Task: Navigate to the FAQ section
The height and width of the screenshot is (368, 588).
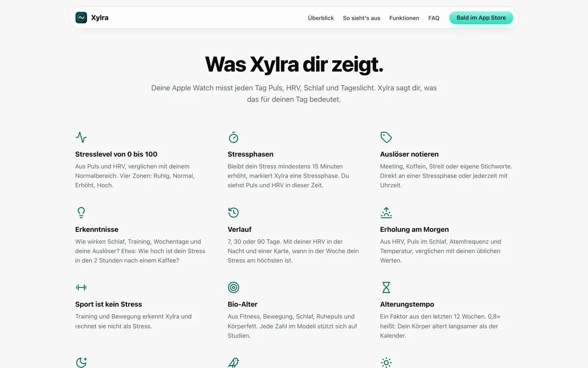Action: click(x=434, y=18)
